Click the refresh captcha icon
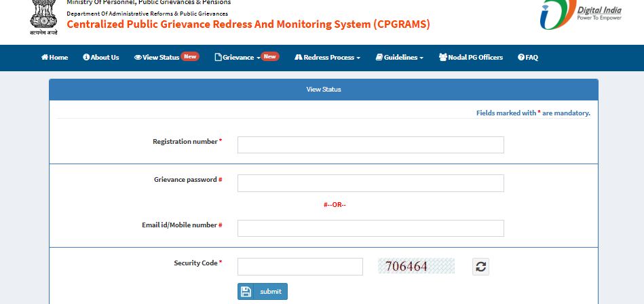Screen dimensions: 644x304 (x=480, y=267)
